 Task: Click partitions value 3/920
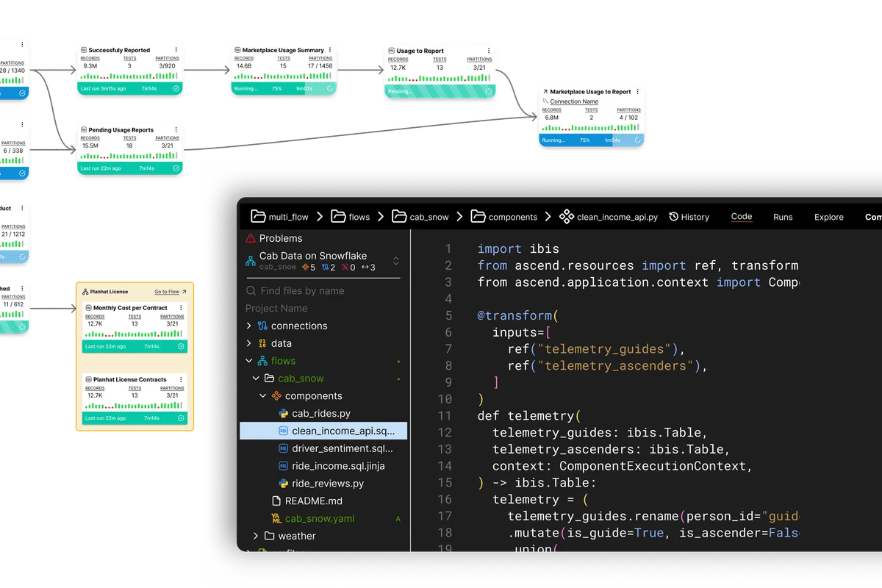pos(167,65)
